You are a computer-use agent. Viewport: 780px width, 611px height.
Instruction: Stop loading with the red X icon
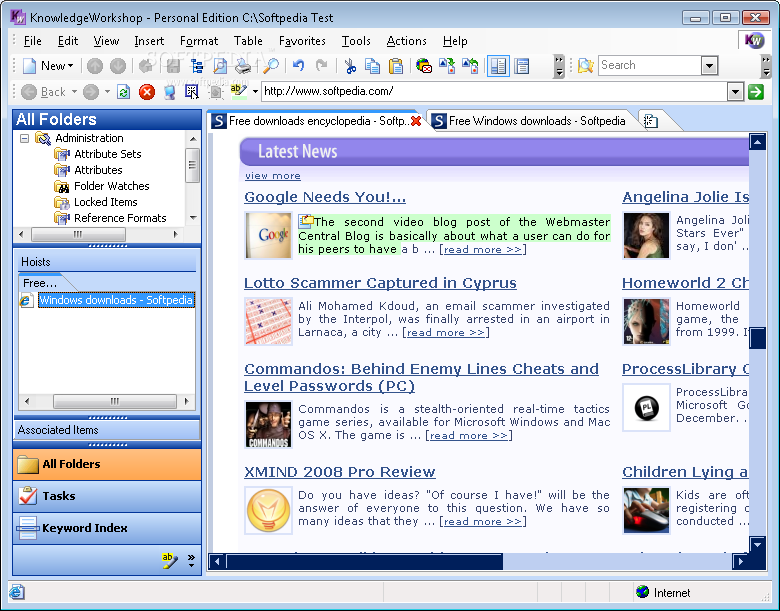tap(147, 92)
